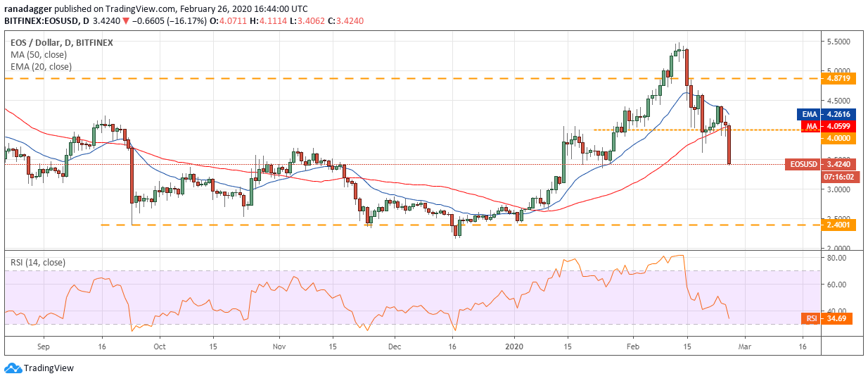Click the 2020 date axis label
The height and width of the screenshot is (381, 868).
coord(515,346)
